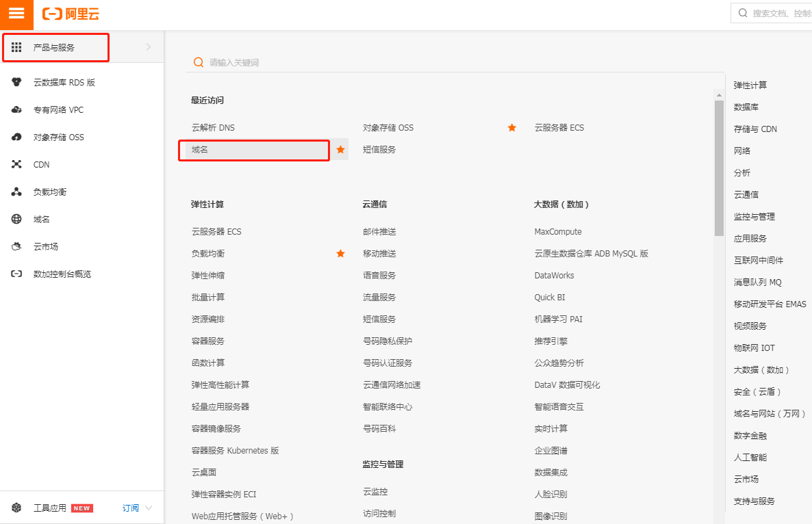
Task: Click the 阿里云 logo
Action: (71, 14)
